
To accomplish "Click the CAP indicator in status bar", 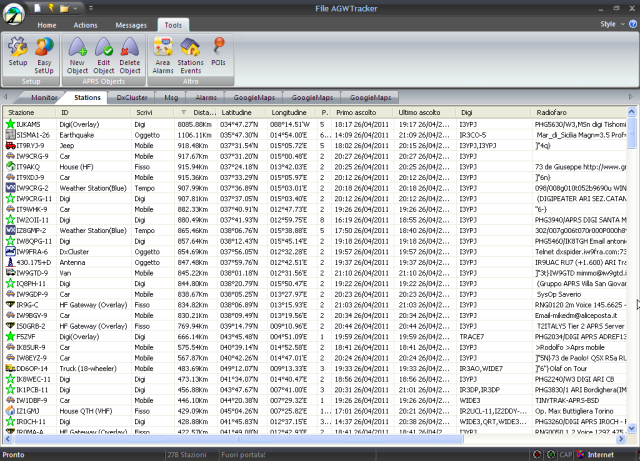I will 565,454.
